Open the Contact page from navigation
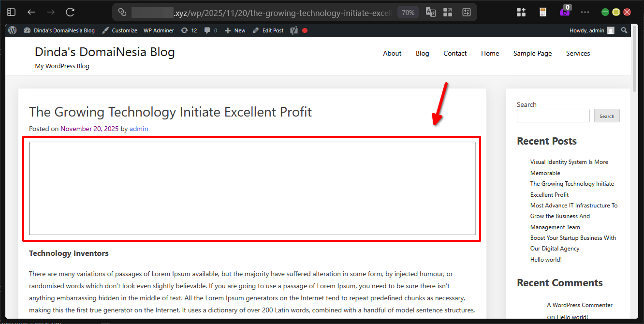Viewport: 644px width, 324px height. [x=455, y=53]
